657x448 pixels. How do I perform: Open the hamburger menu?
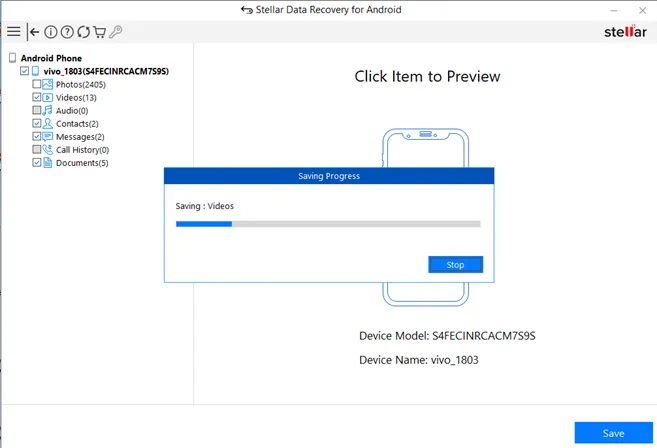coord(13,32)
